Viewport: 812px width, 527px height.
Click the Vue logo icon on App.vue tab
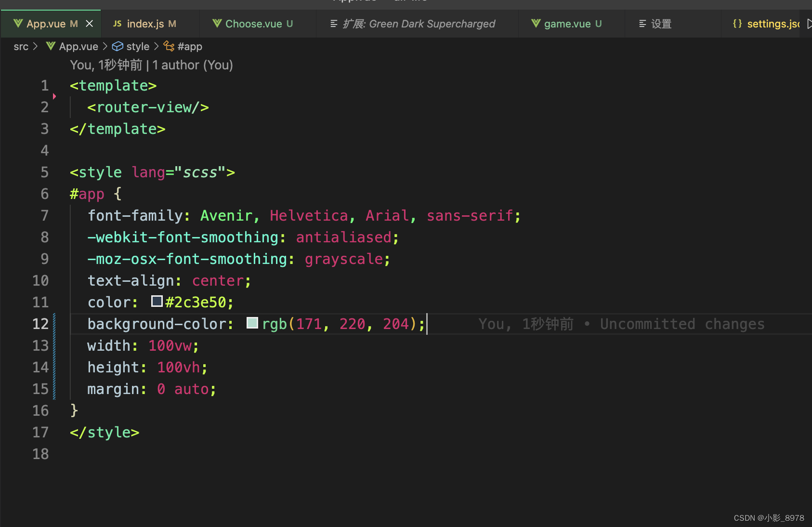point(18,23)
